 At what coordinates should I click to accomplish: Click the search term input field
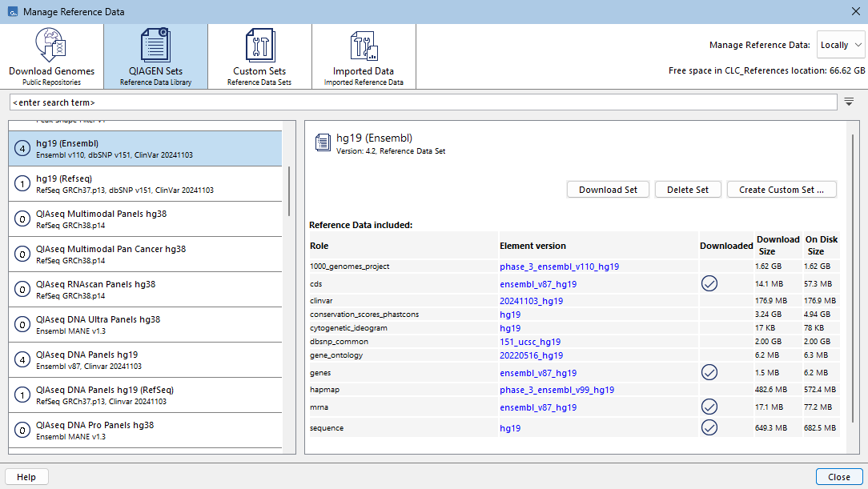tap(423, 102)
